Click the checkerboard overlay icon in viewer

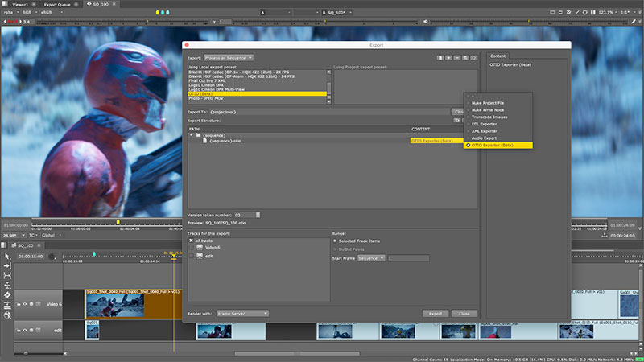coord(569,12)
